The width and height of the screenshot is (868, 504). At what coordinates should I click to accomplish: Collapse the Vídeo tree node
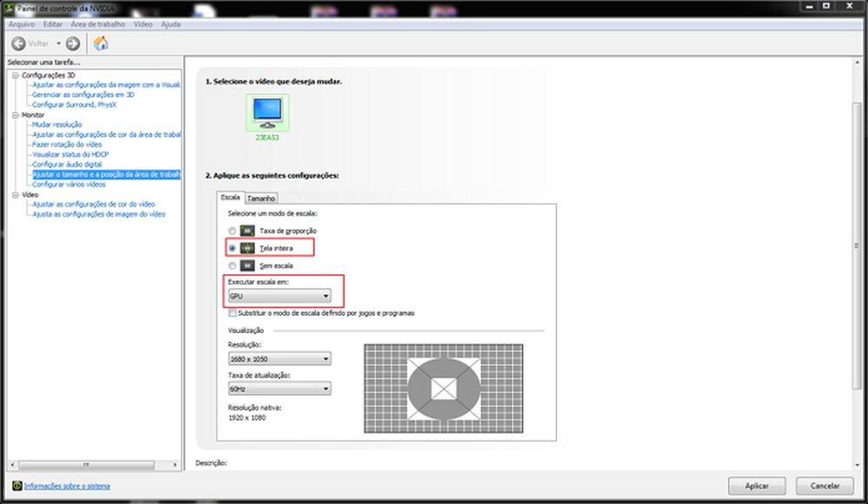(x=16, y=194)
